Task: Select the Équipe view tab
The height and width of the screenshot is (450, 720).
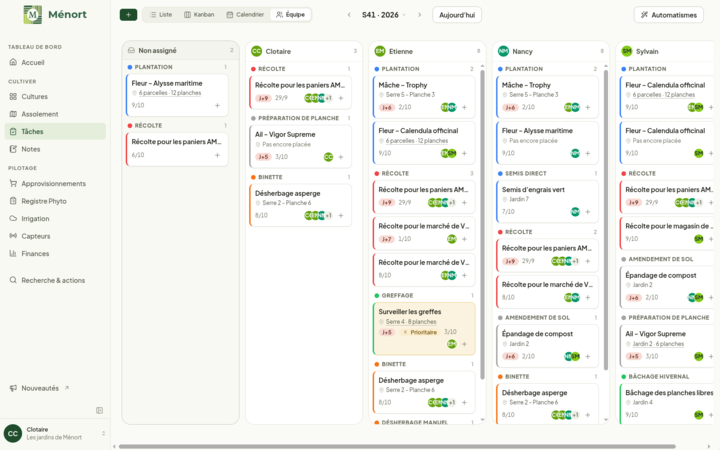Action: point(290,15)
